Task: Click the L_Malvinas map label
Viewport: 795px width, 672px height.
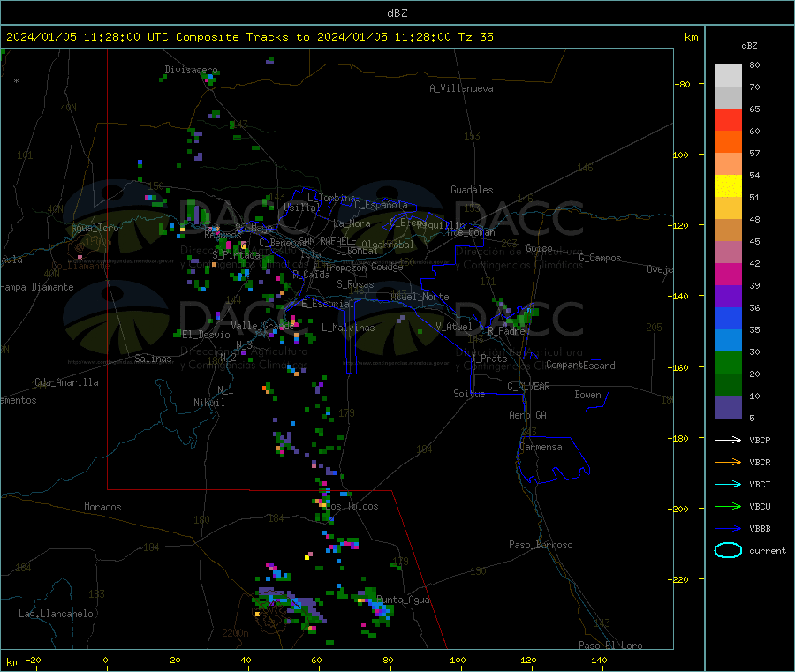Action: [x=348, y=328]
